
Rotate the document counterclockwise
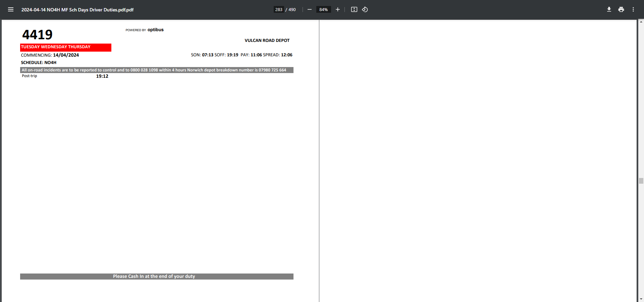pyautogui.click(x=365, y=9)
